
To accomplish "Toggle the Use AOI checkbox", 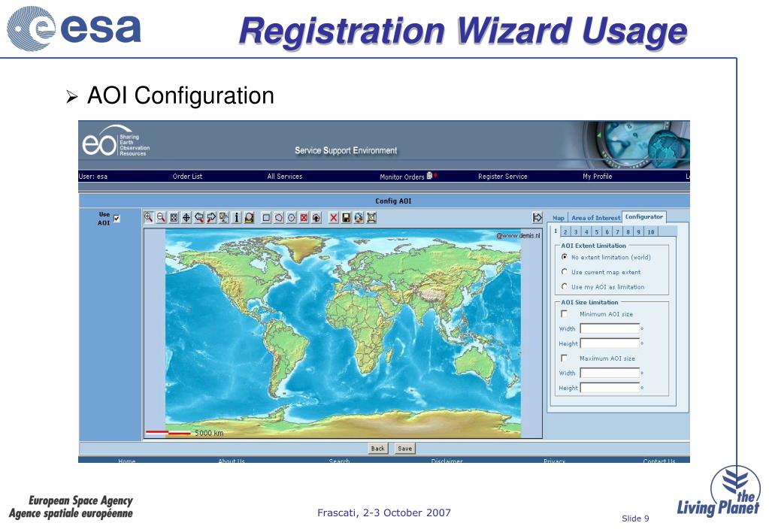I will 117,218.
